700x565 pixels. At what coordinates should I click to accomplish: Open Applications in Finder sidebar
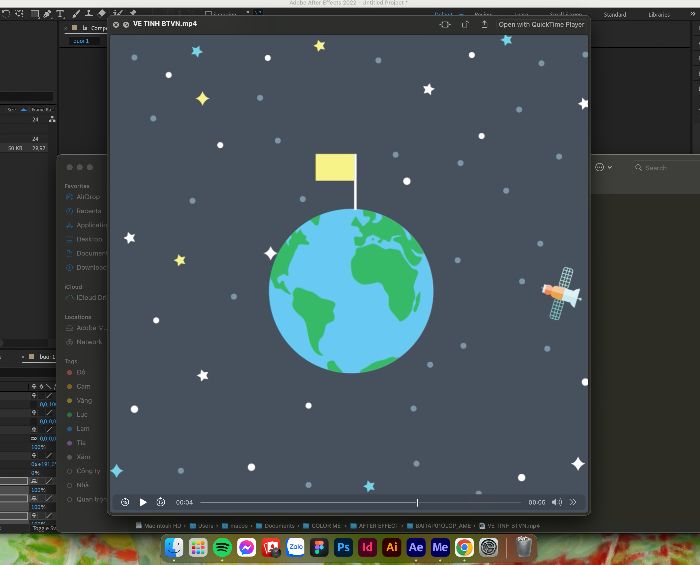click(x=86, y=225)
